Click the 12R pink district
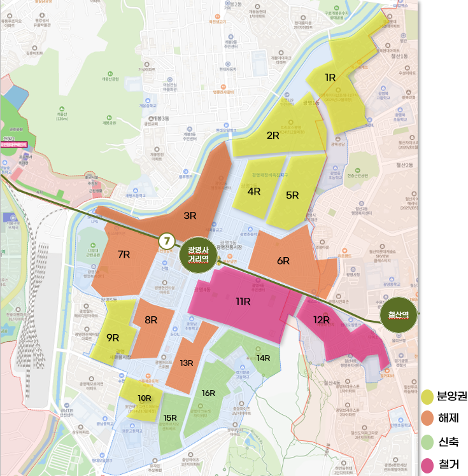The height and width of the screenshot is (476, 468). click(x=340, y=331)
